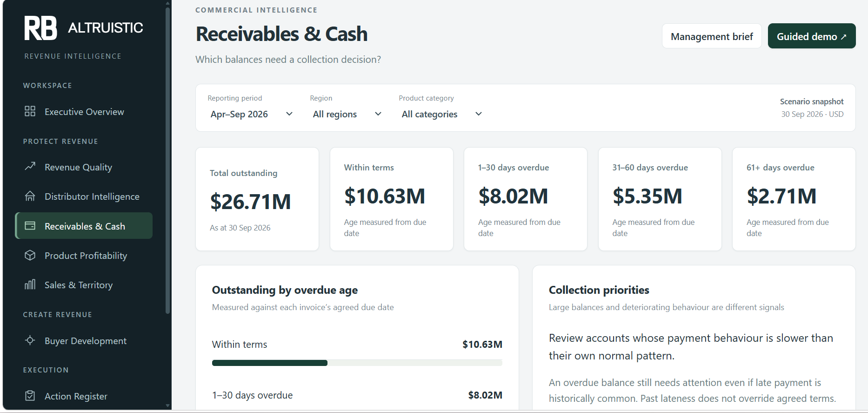Click the 1–30 days overdue row label

pyautogui.click(x=252, y=395)
